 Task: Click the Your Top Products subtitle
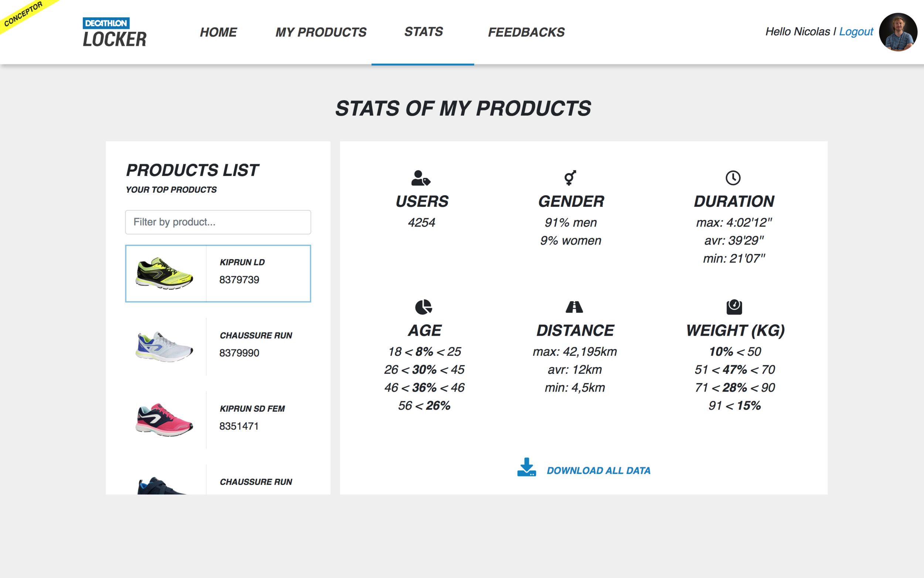[171, 190]
